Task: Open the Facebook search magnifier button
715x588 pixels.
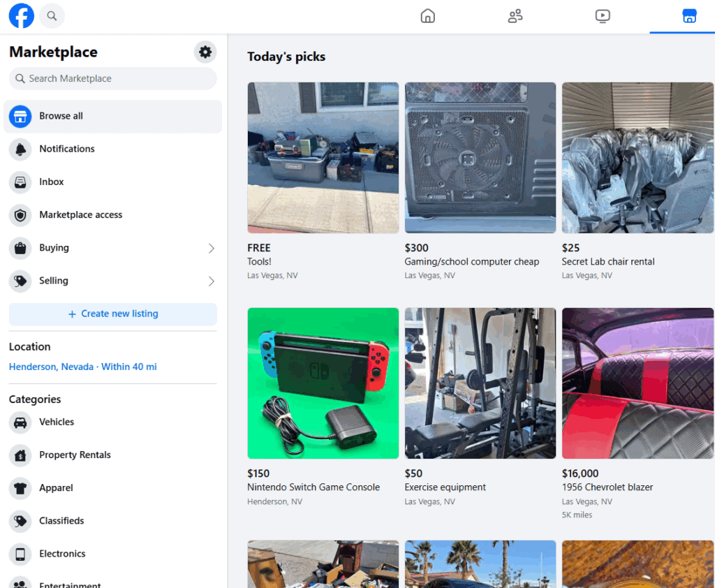Action: coord(52,16)
